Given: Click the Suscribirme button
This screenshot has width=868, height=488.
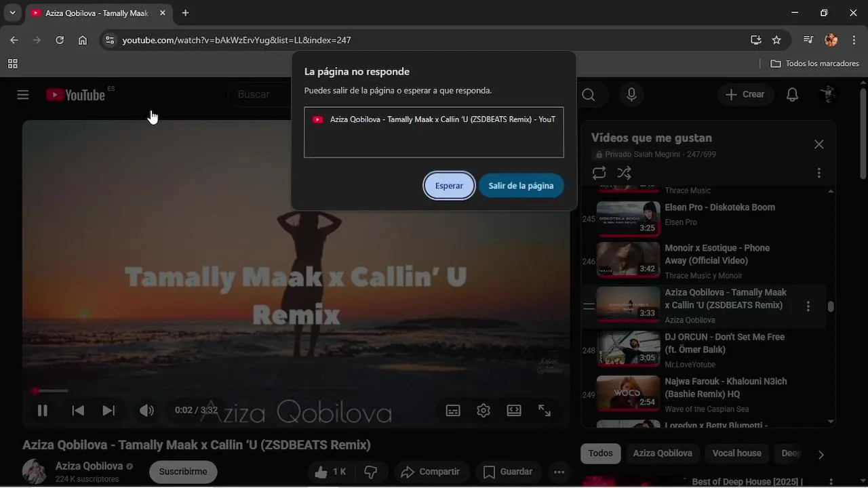Looking at the screenshot, I should coord(183,472).
